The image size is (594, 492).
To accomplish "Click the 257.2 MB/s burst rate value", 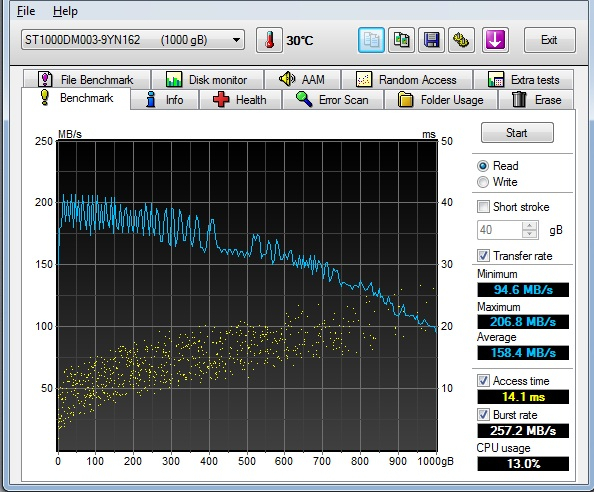I will click(523, 431).
